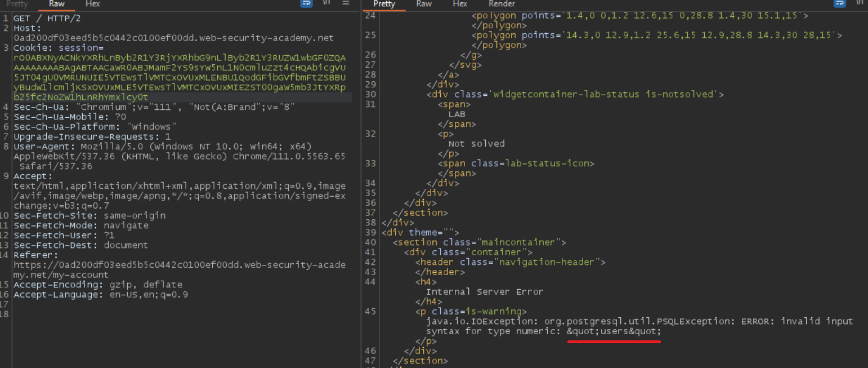Click the Sec-Ch-Ua-Platform header
This screenshot has height=368, width=868.
click(95, 127)
